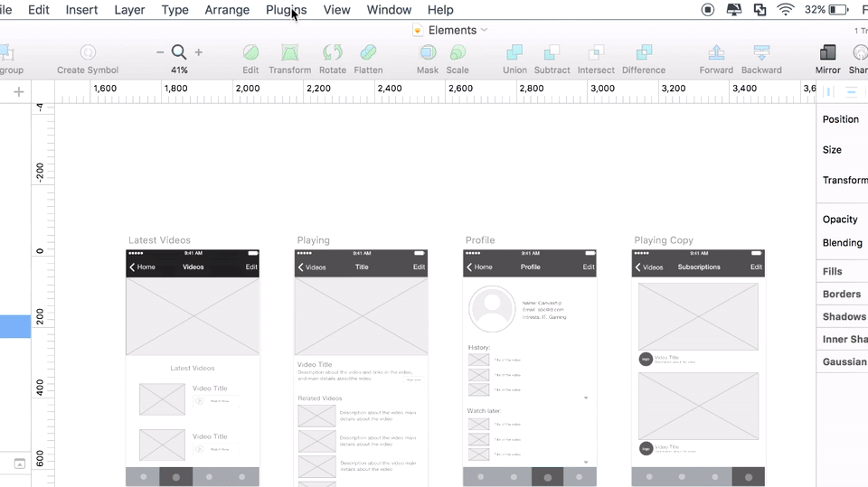Apply the Subtract boolean operation

tap(552, 53)
